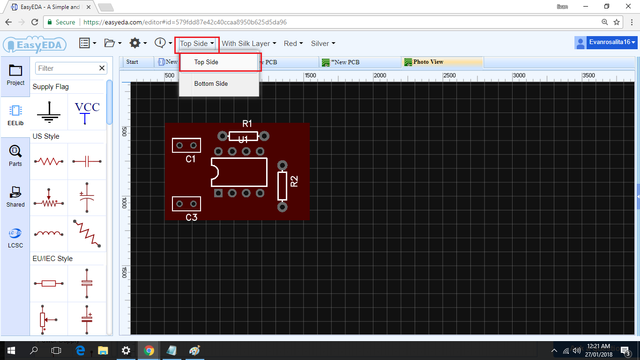This screenshot has height=360, width=640.
Task: Go back in Chrome browser
Action: pos(9,22)
